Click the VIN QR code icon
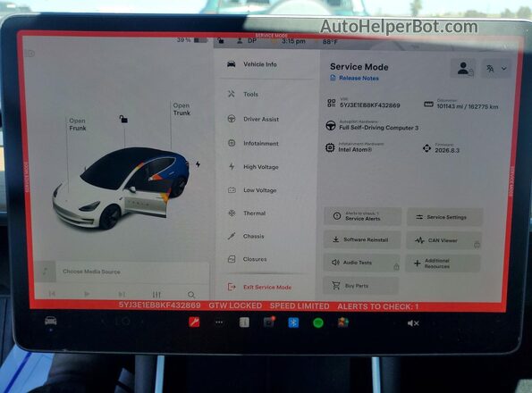 pos(332,103)
